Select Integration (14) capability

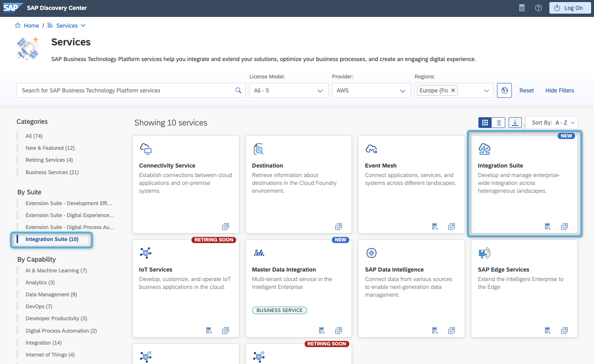coord(44,343)
